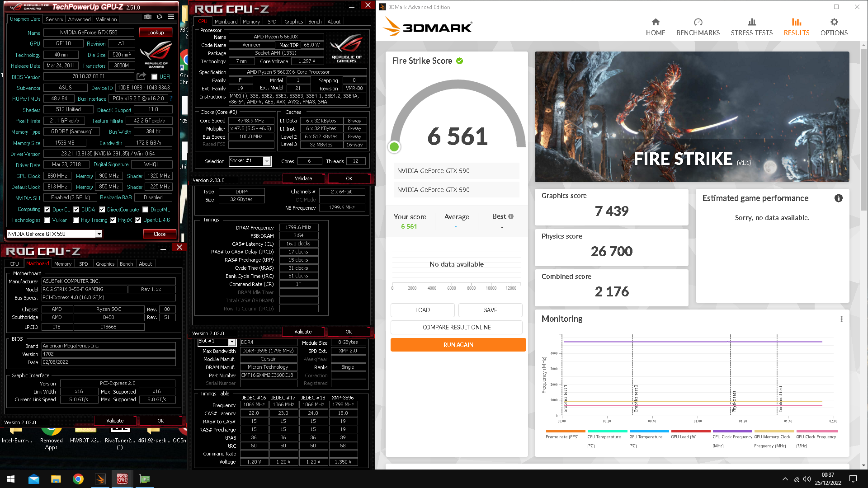Open the Validation tab in GPU-Z

(x=106, y=19)
